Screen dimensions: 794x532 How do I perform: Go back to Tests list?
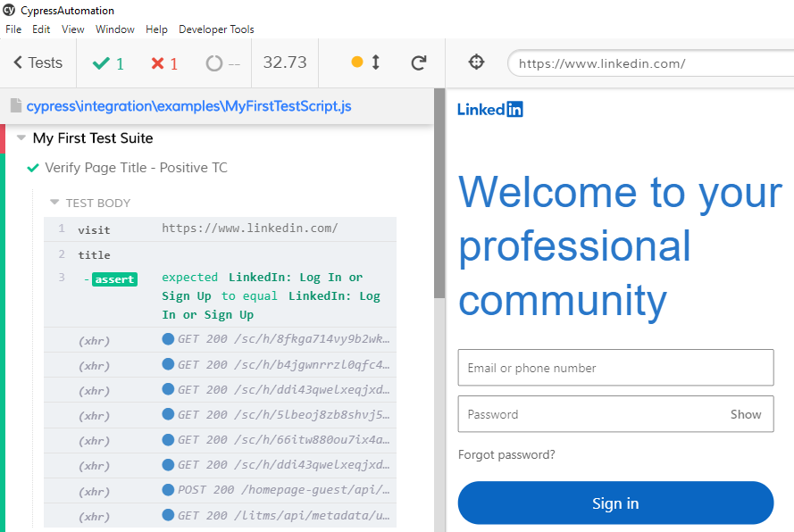point(38,62)
